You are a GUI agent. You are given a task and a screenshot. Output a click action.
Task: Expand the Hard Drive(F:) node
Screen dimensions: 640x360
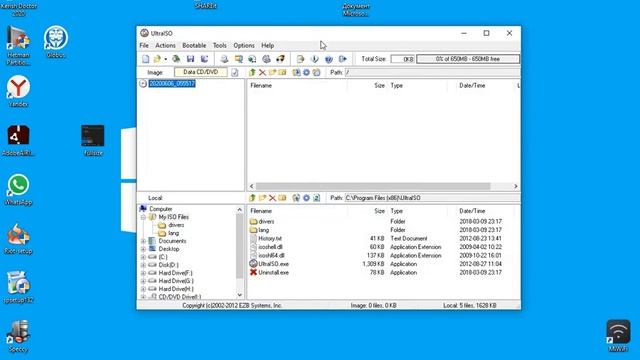click(x=143, y=273)
